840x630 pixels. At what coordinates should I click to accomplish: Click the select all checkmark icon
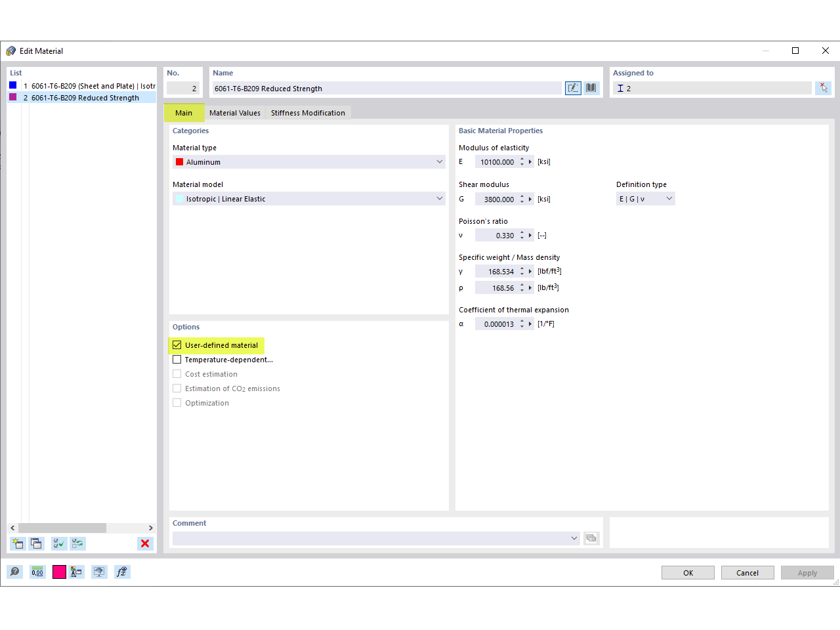[x=59, y=543]
